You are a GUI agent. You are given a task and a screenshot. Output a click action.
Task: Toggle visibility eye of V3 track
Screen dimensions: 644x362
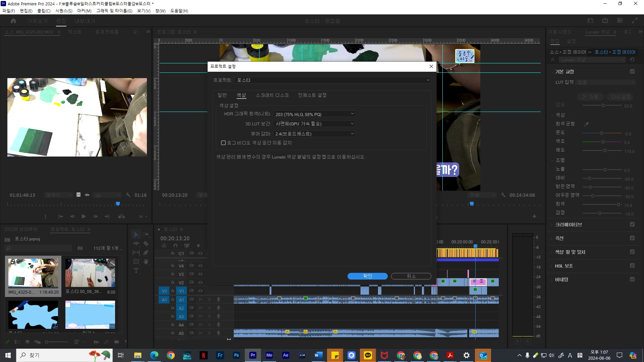click(200, 274)
